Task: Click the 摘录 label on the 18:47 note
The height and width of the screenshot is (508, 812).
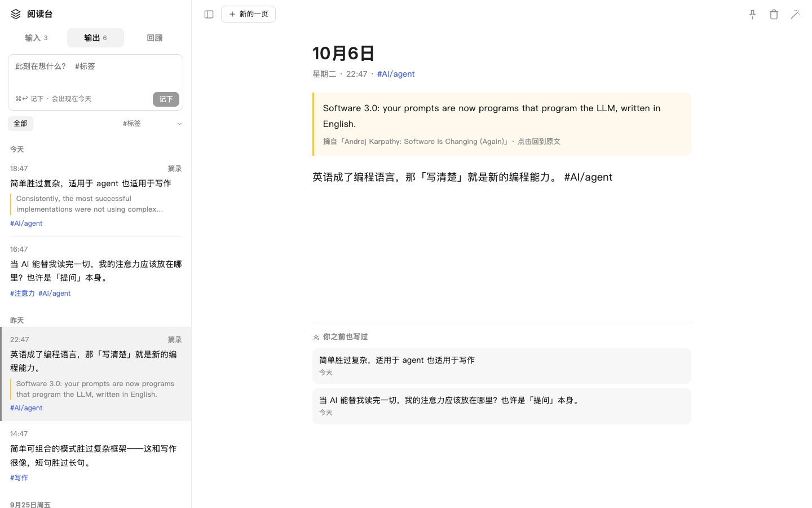Action: coord(175,169)
